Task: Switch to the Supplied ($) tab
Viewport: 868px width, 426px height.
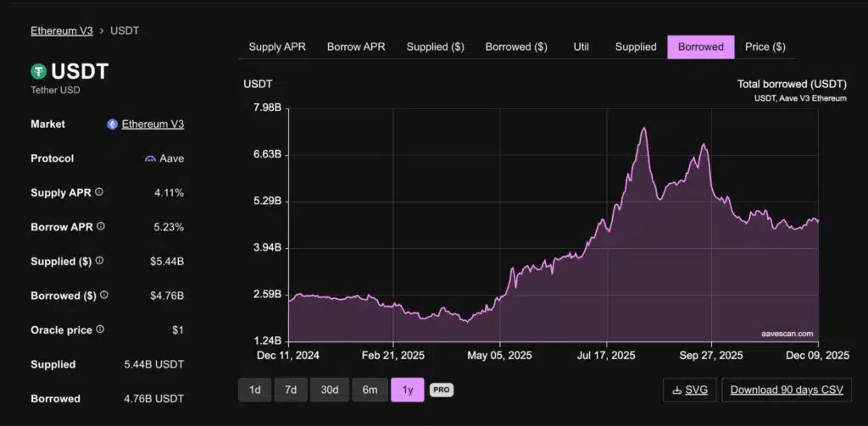Action: click(x=435, y=47)
